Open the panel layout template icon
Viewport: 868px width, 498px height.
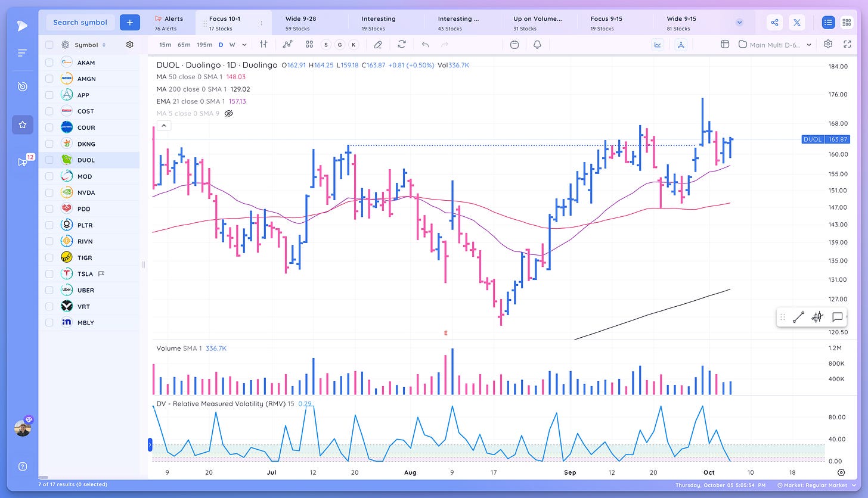(x=725, y=44)
